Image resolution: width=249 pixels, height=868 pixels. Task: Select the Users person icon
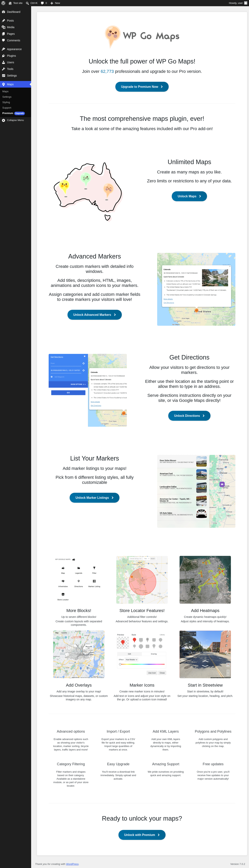[3, 62]
